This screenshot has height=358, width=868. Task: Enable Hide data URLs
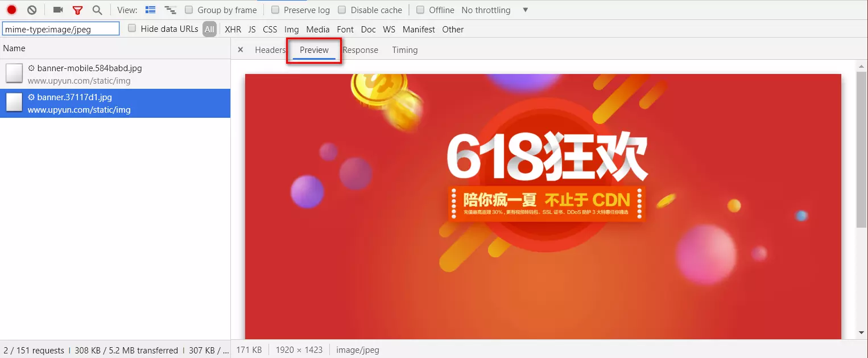(132, 28)
